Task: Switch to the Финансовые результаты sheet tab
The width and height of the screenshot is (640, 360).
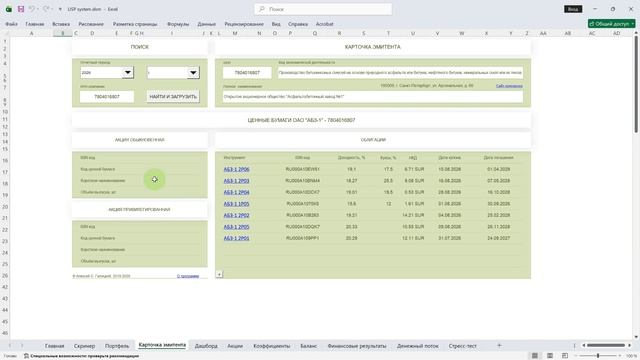Action: (x=357, y=346)
